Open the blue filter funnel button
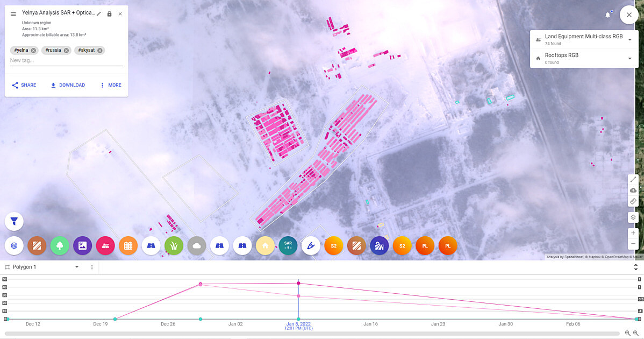The height and width of the screenshot is (339, 644). (14, 221)
